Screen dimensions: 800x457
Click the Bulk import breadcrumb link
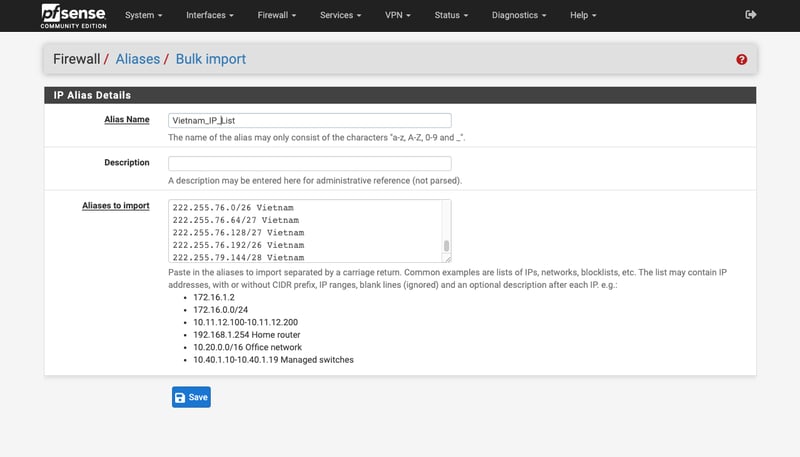(x=210, y=59)
